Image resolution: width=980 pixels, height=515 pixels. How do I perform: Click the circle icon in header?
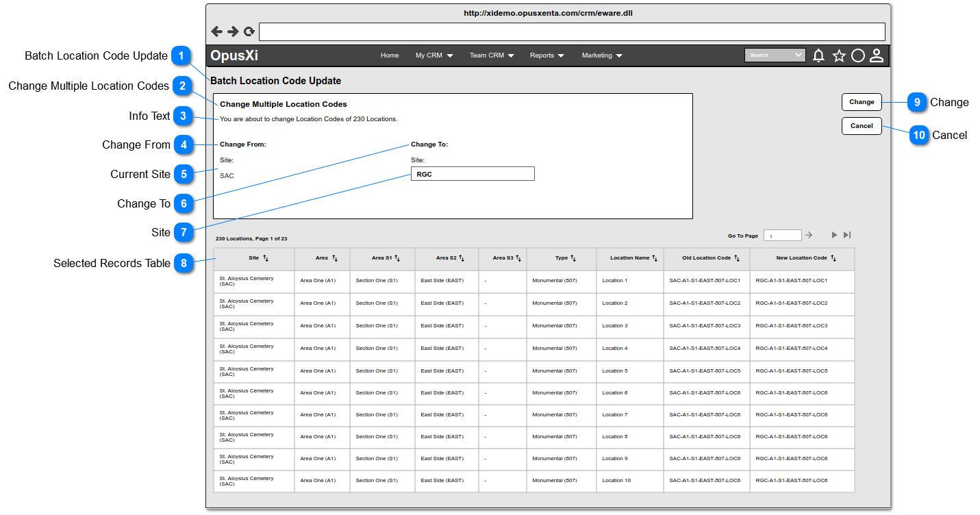pos(858,56)
